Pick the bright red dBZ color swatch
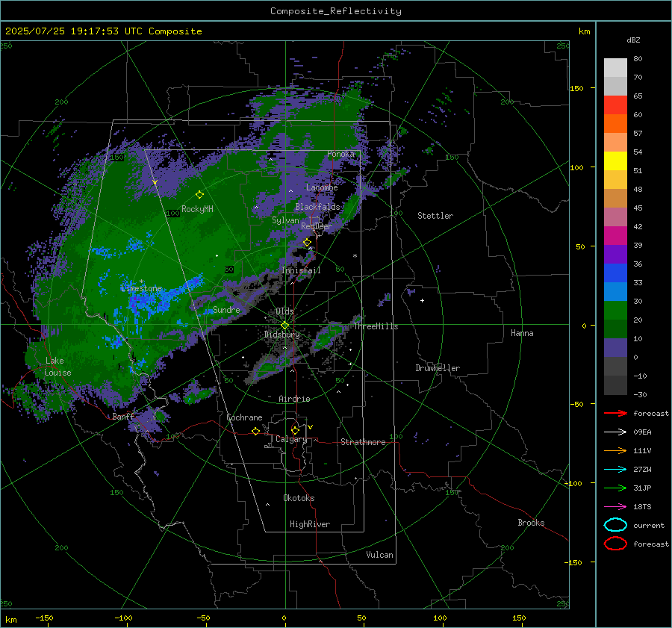The height and width of the screenshot is (628, 672). 615,105
